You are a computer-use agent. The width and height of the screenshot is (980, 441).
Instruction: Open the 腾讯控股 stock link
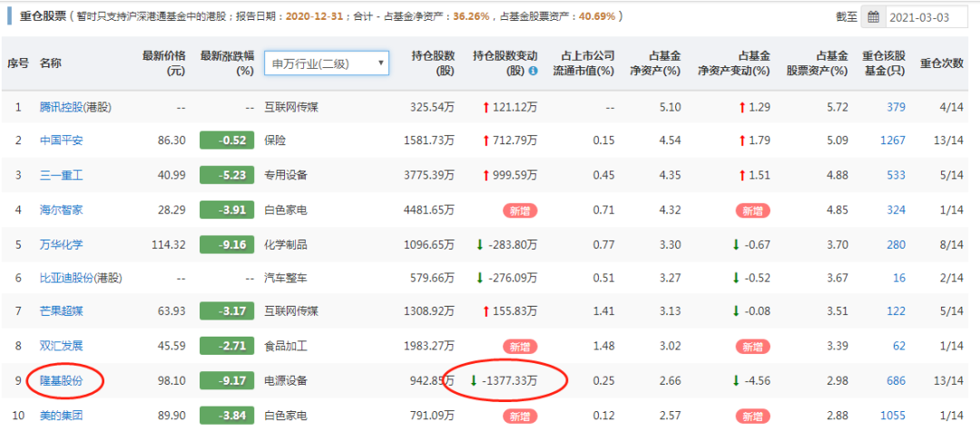61,107
